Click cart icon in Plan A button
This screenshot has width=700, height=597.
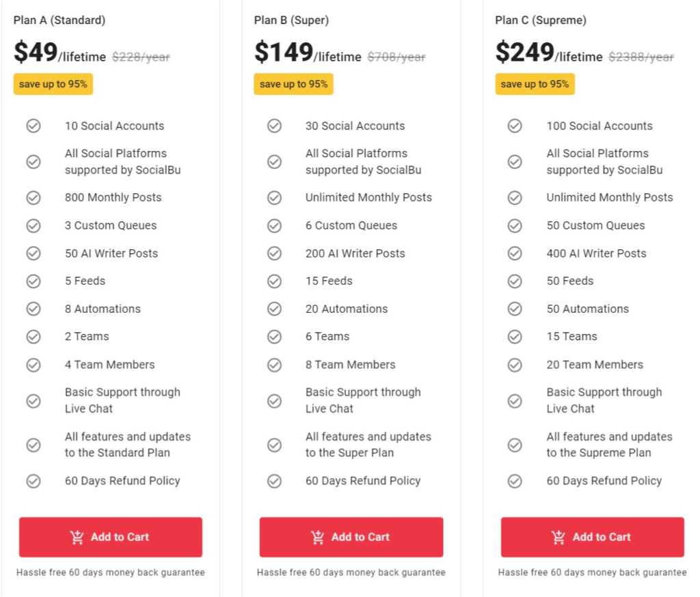77,537
